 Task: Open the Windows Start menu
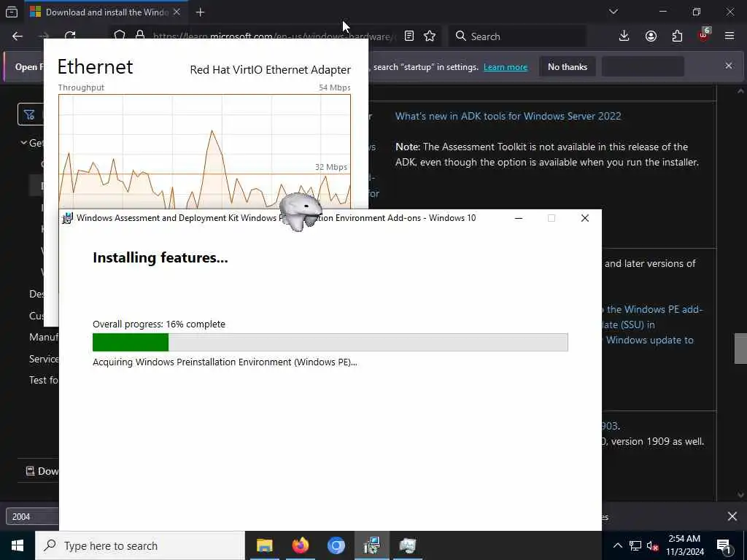(x=18, y=545)
